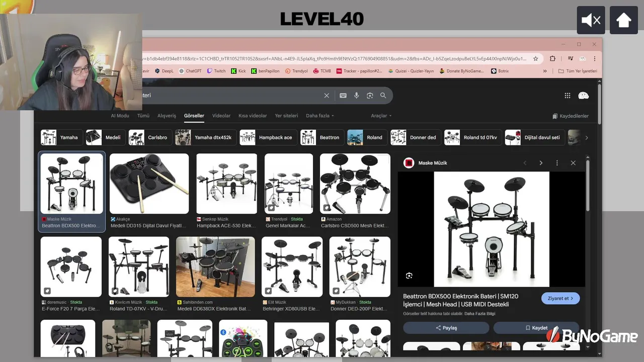Filter by the Yamaha dtx452k chip
644x362 pixels.
click(x=206, y=137)
